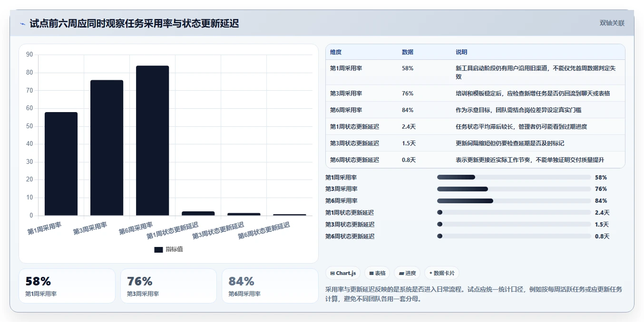Viewport: 644px width, 322px height.
Task: Click the description starting 培训和模板稳定后
Action: 533,94
